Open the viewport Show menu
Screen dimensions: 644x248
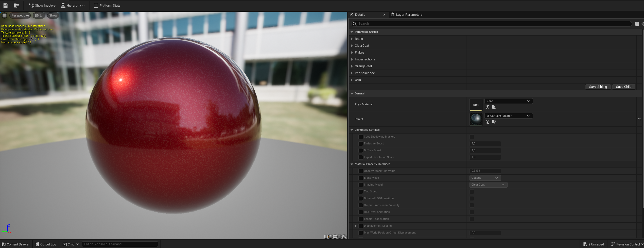(x=53, y=15)
